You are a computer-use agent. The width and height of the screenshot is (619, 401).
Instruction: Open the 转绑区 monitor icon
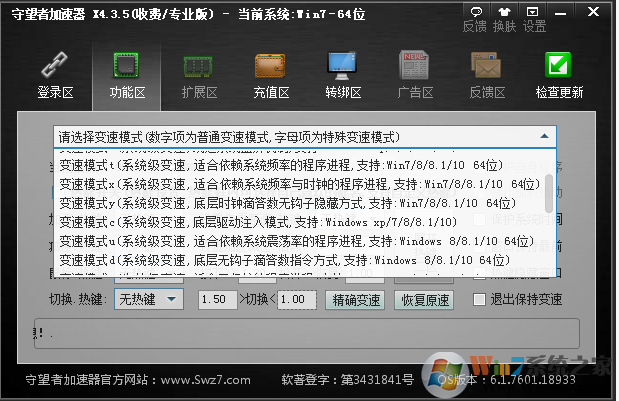(x=342, y=66)
